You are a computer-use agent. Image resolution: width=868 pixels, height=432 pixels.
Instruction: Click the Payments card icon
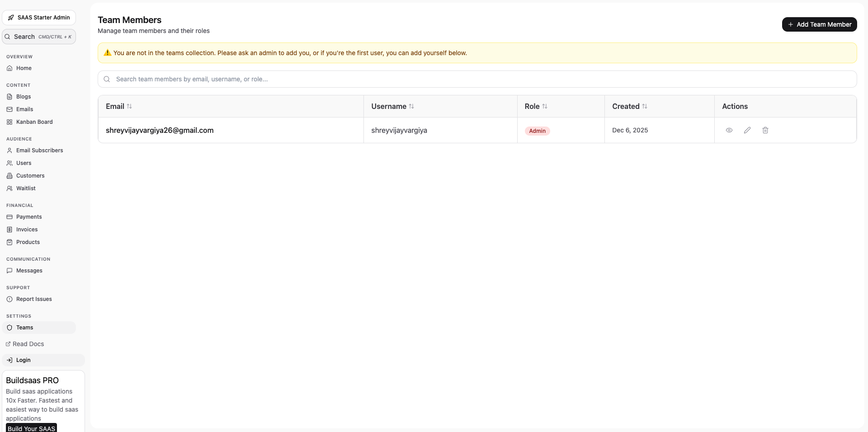9,217
